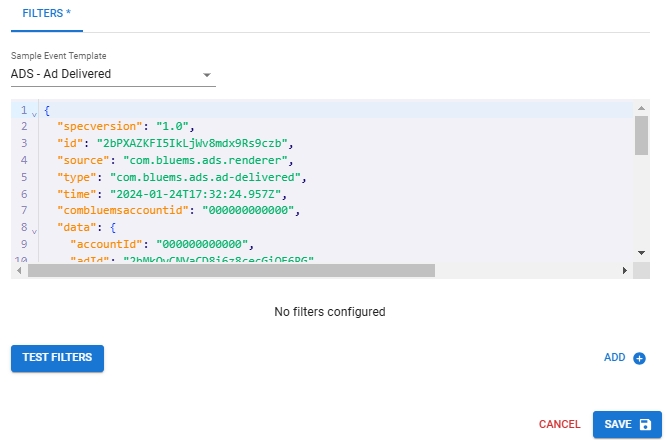Click the "id" value string in the editor
Screen dimensions: 666x440
[x=193, y=144]
